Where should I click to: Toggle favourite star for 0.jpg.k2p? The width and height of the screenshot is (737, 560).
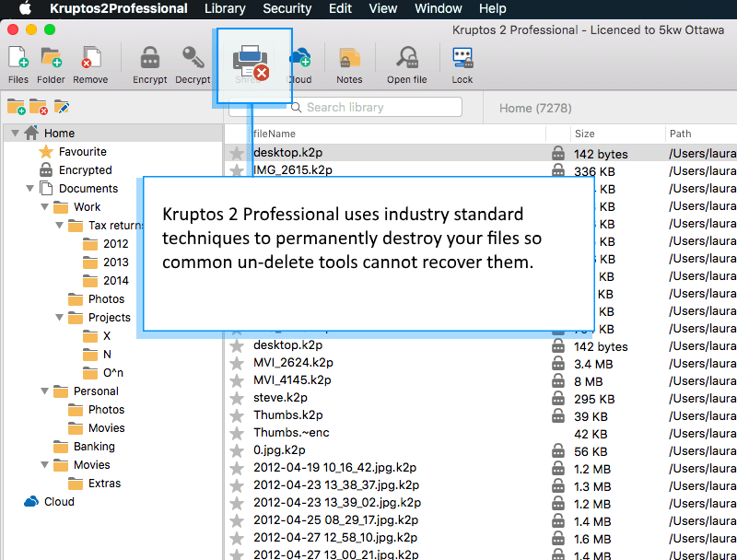[x=237, y=450]
